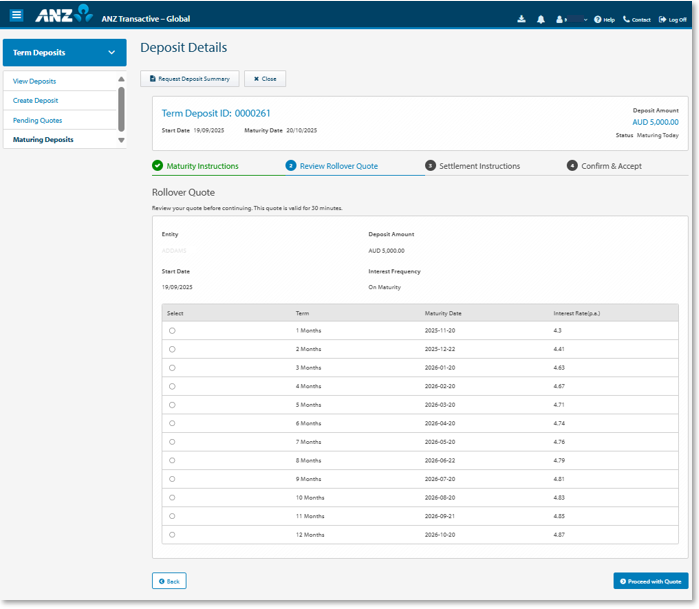699x609 pixels.
Task: Click the Back button
Action: 169,581
